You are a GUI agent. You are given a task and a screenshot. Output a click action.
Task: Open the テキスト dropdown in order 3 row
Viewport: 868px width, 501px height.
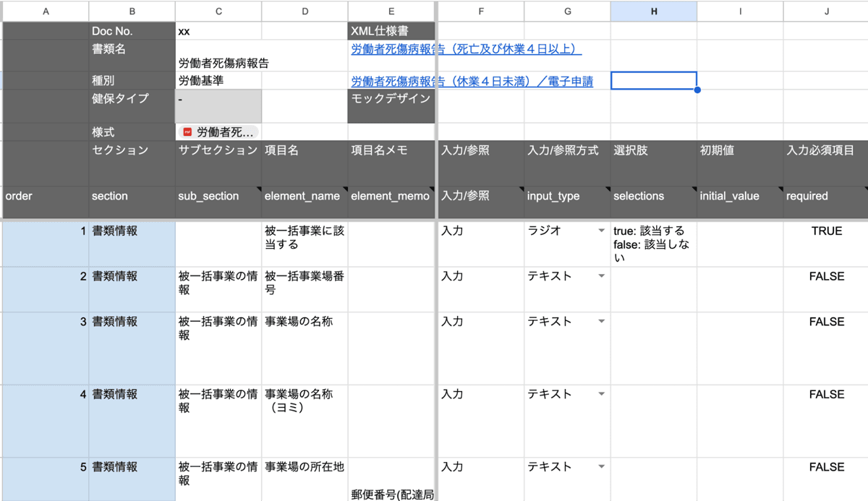(x=600, y=322)
